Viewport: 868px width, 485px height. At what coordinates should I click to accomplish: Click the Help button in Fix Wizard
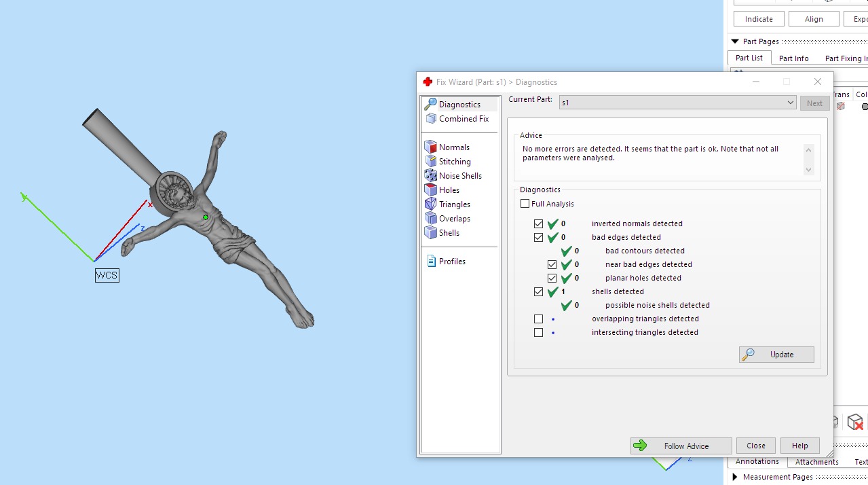pos(799,446)
